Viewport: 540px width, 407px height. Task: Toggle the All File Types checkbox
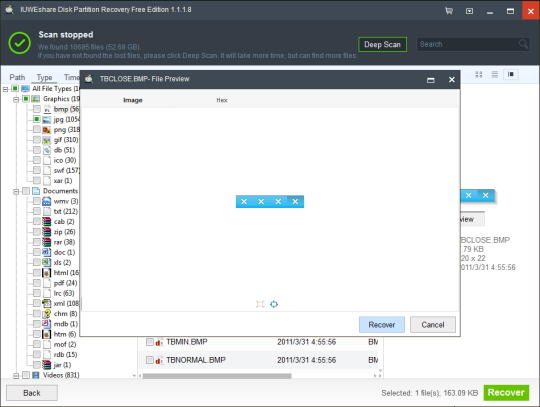15,89
